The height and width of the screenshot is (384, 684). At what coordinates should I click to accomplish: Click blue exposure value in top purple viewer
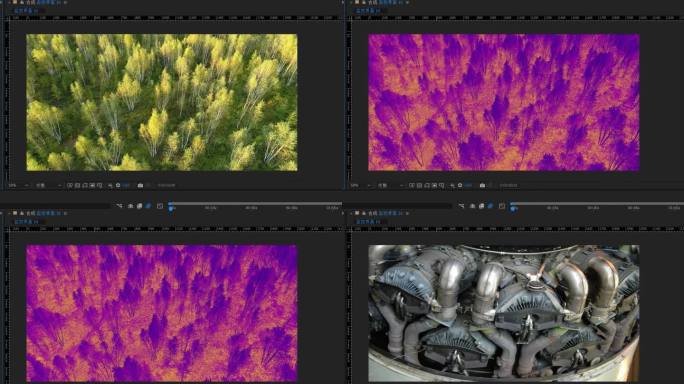(468, 185)
